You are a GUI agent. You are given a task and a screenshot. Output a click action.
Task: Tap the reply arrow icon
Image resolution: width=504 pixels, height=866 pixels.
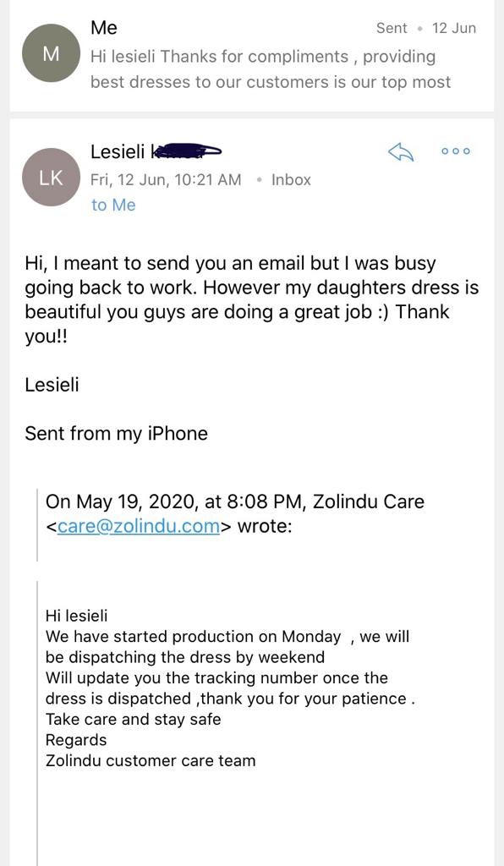point(401,151)
